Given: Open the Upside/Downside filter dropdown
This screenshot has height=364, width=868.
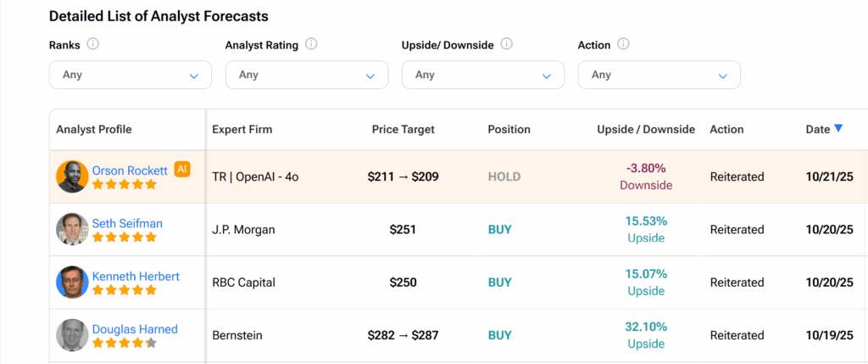Looking at the screenshot, I should [x=483, y=75].
